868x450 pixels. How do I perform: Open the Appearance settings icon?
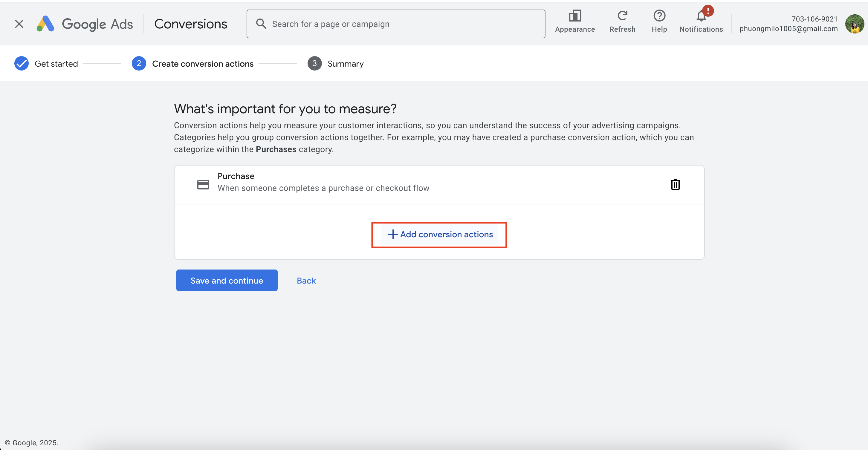(574, 16)
